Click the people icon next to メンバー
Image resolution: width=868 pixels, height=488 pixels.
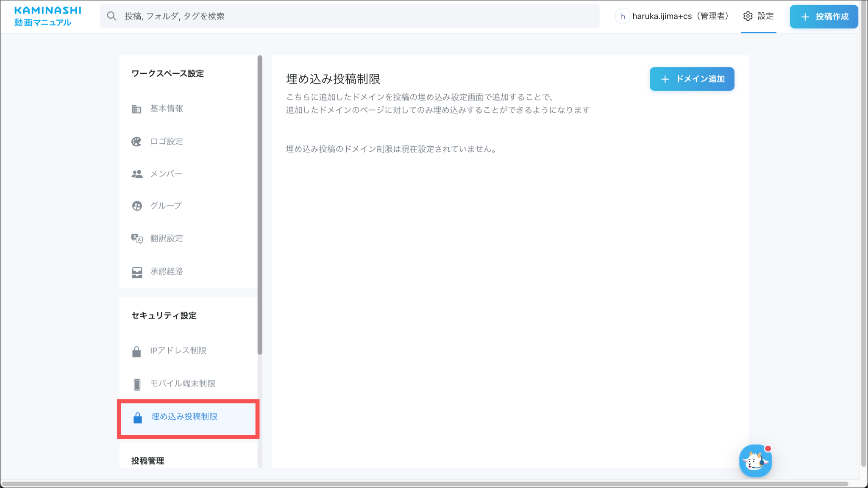[x=136, y=174]
